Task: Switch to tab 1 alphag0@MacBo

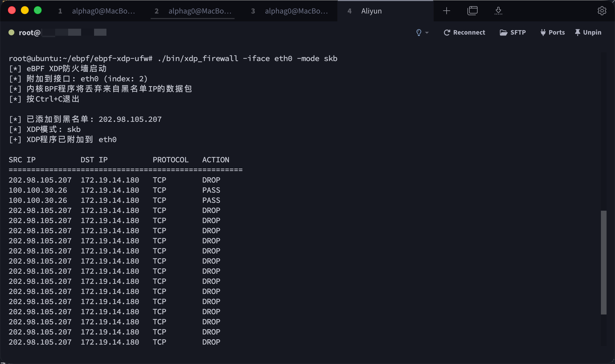Action: point(97,11)
